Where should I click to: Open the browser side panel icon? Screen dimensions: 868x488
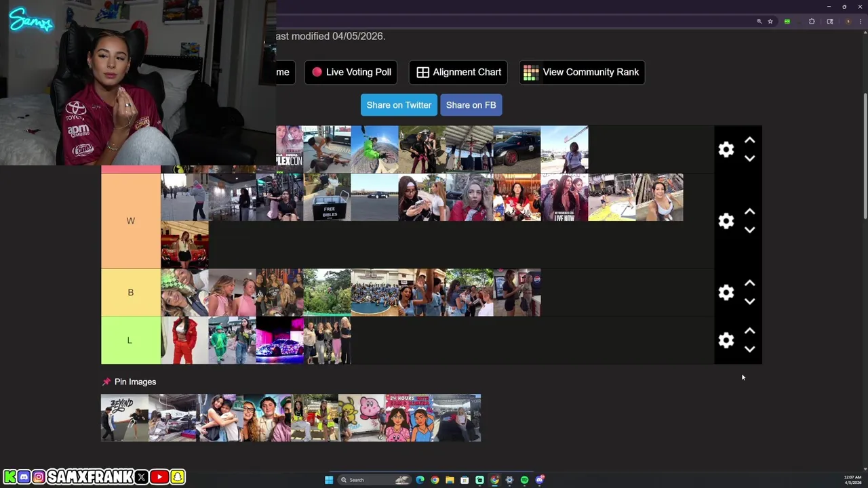pos(829,22)
